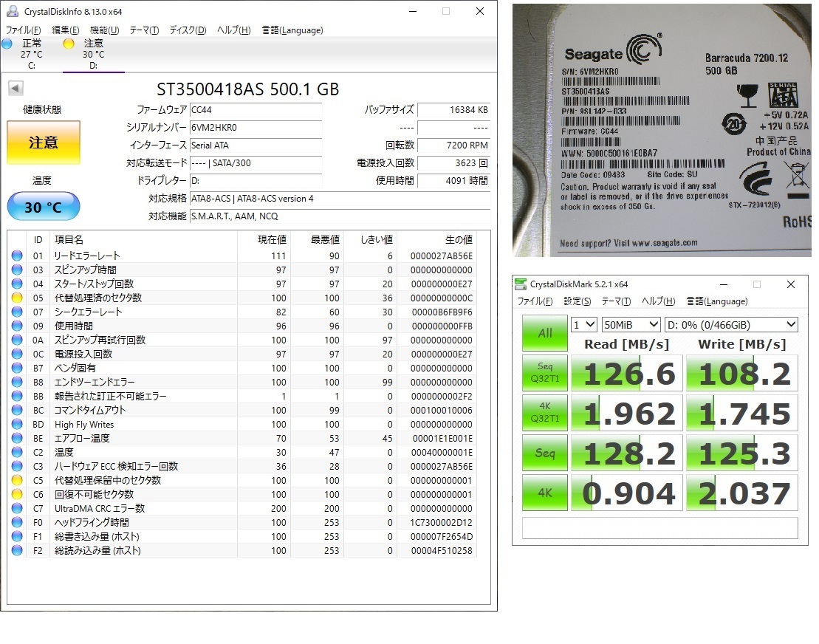Click the 126.6 Seq Q32T1 read result
Image resolution: width=819 pixels, height=644 pixels.
coord(627,373)
